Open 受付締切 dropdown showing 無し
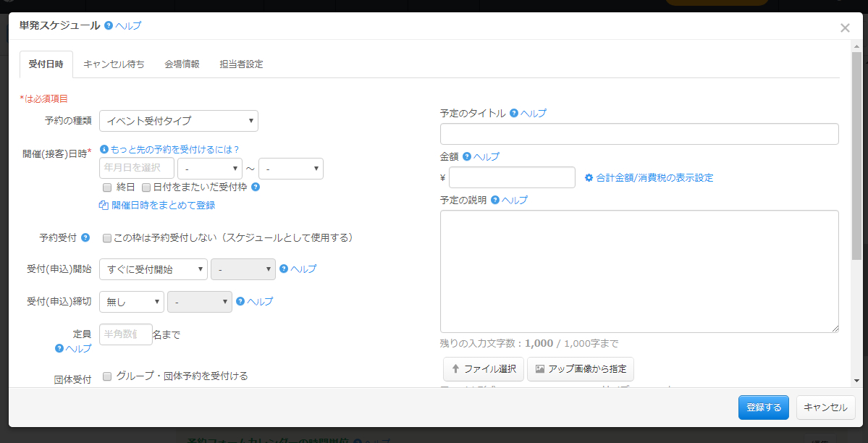 (132, 301)
